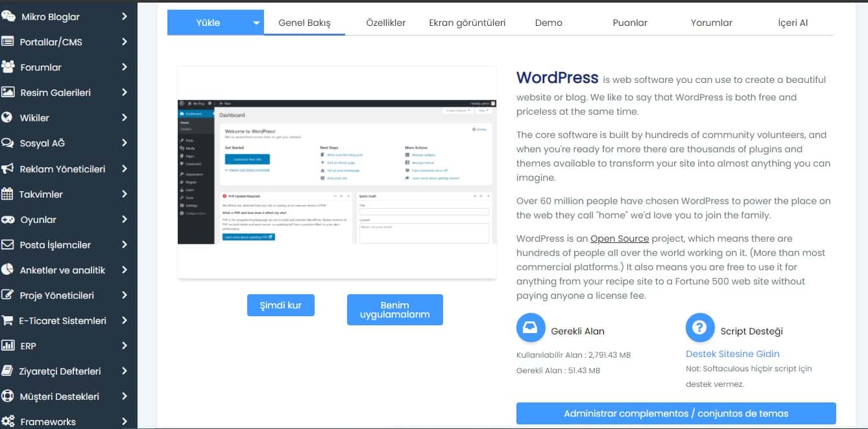Expand the Sosyal AĞ category chevron

(x=125, y=143)
